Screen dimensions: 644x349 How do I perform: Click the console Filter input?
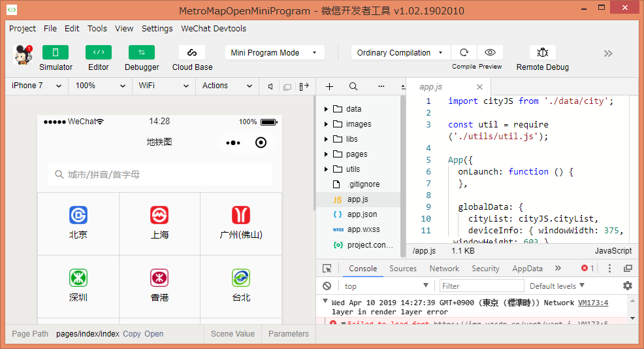pyautogui.click(x=481, y=286)
